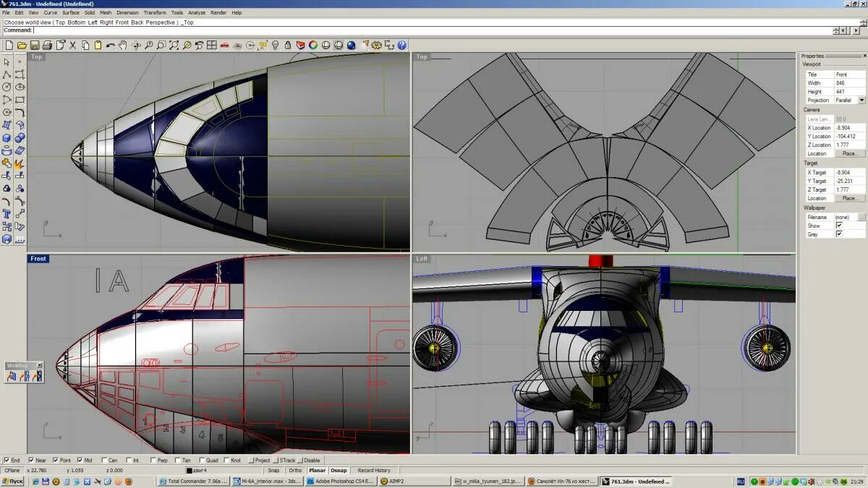This screenshot has width=868, height=488.
Task: Select the Text object tool
Action: [7, 213]
